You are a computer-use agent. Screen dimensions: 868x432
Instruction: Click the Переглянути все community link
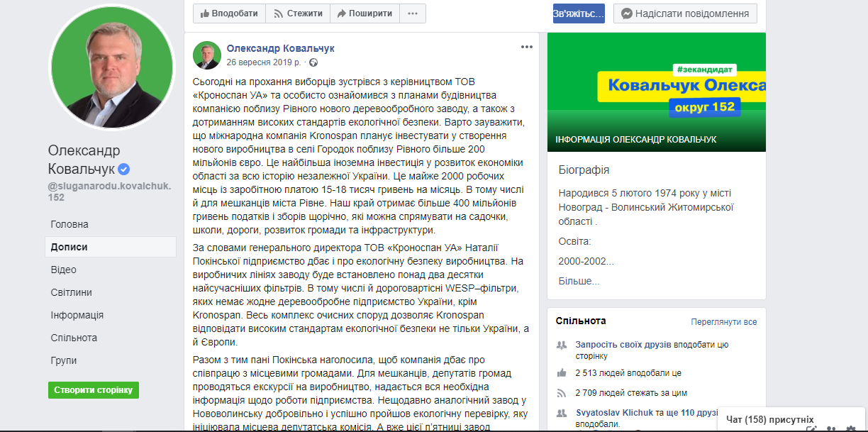coord(723,322)
